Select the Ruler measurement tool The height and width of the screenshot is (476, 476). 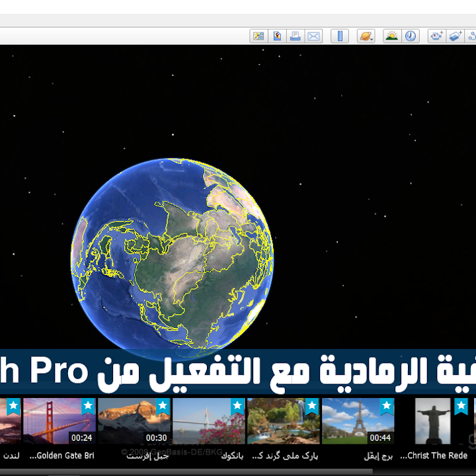(340, 36)
